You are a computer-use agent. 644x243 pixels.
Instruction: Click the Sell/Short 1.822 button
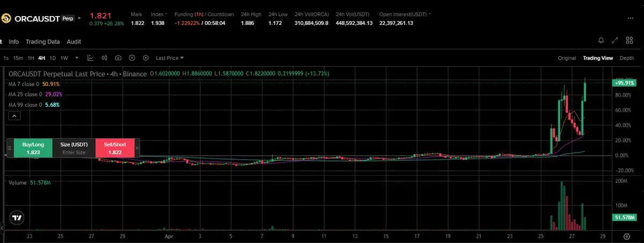tap(115, 148)
